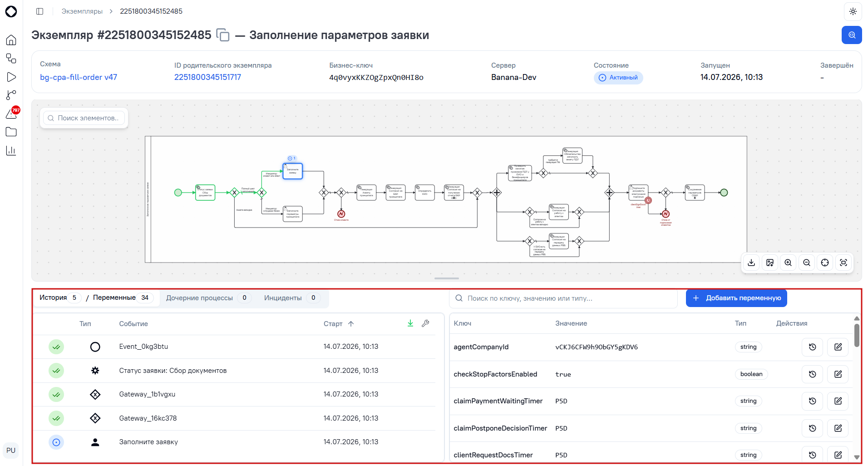The height and width of the screenshot is (466, 868).
Task: Open incidents alert icon with 797 badge
Action: (x=11, y=114)
